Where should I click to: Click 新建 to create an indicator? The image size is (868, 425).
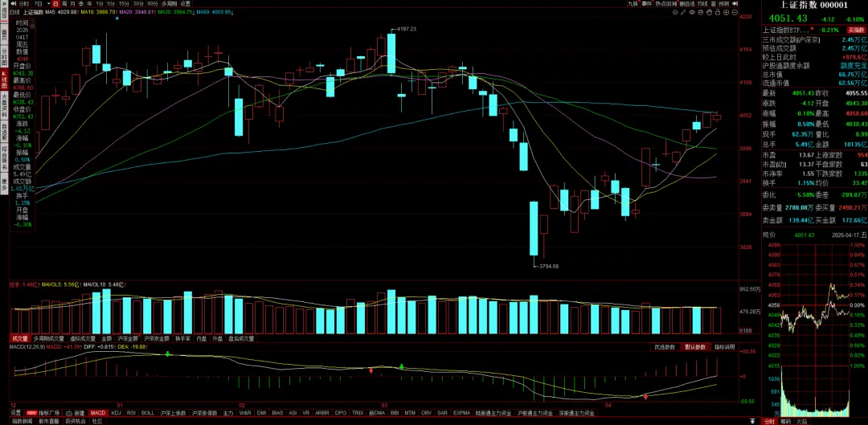(75, 413)
